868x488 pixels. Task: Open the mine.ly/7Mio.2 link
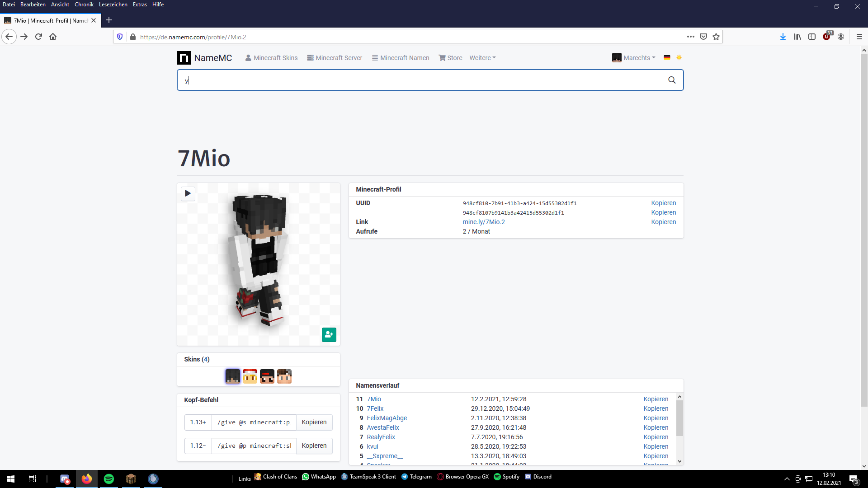(x=484, y=222)
